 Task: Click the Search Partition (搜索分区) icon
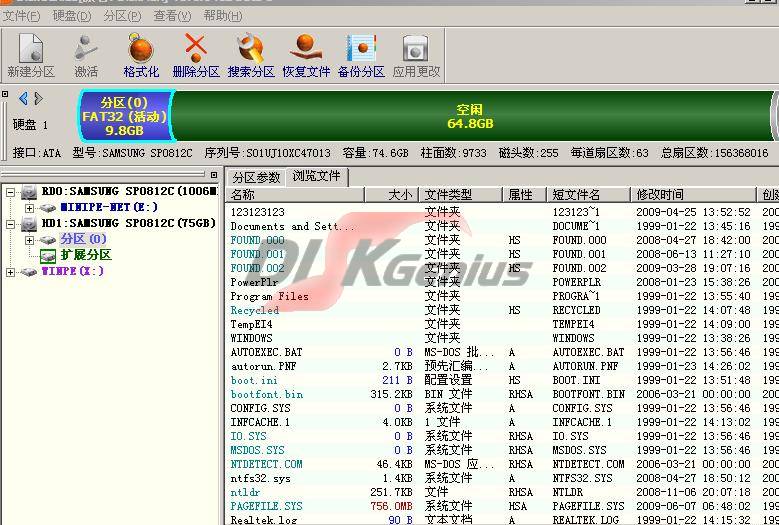(251, 55)
